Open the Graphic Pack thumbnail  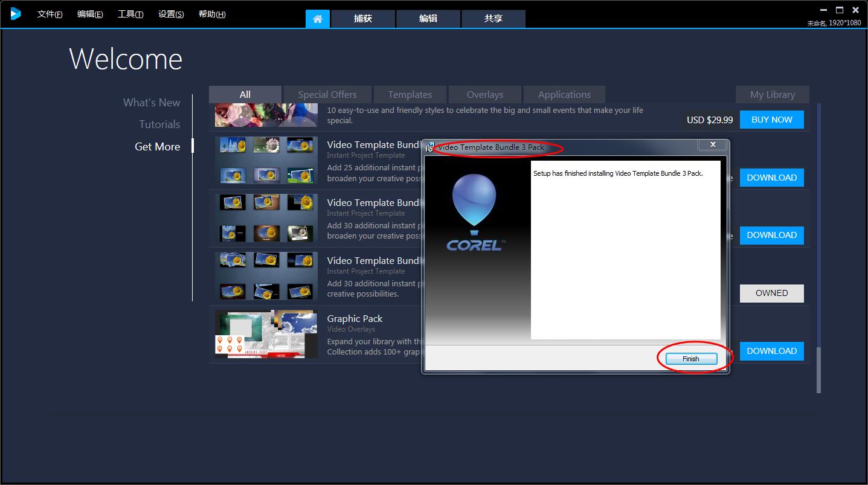pos(266,334)
